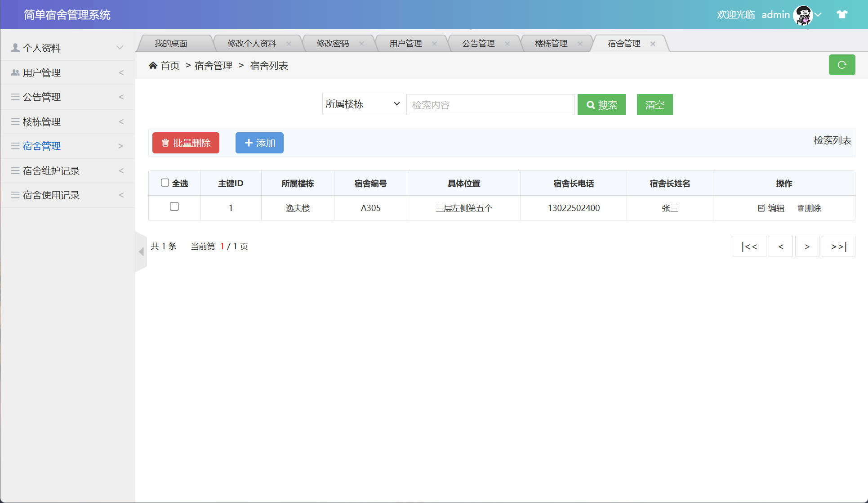
Task: Click the home icon in breadcrumb
Action: [153, 65]
